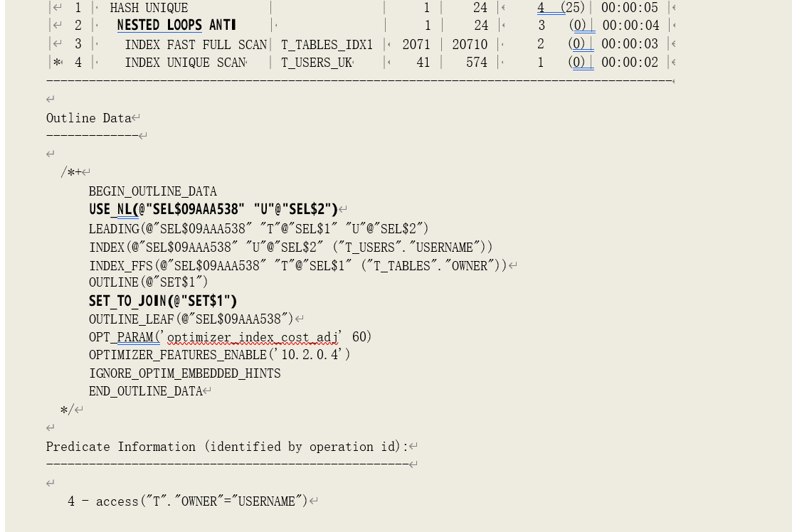Click the T_USERS_UK index name

point(317,63)
